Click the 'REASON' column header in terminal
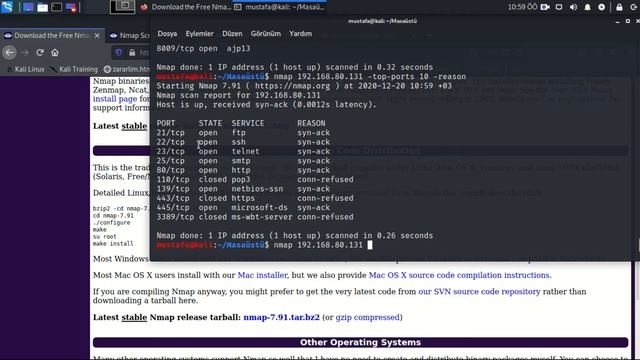Viewport: 640px width, 360px height. coord(311,123)
